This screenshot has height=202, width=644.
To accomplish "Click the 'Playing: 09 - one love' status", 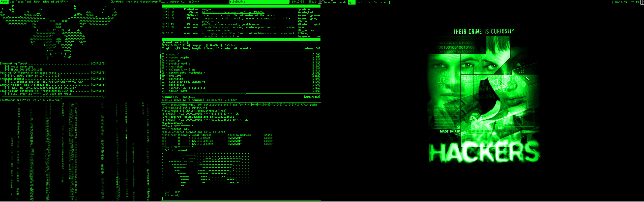I will click(178, 97).
